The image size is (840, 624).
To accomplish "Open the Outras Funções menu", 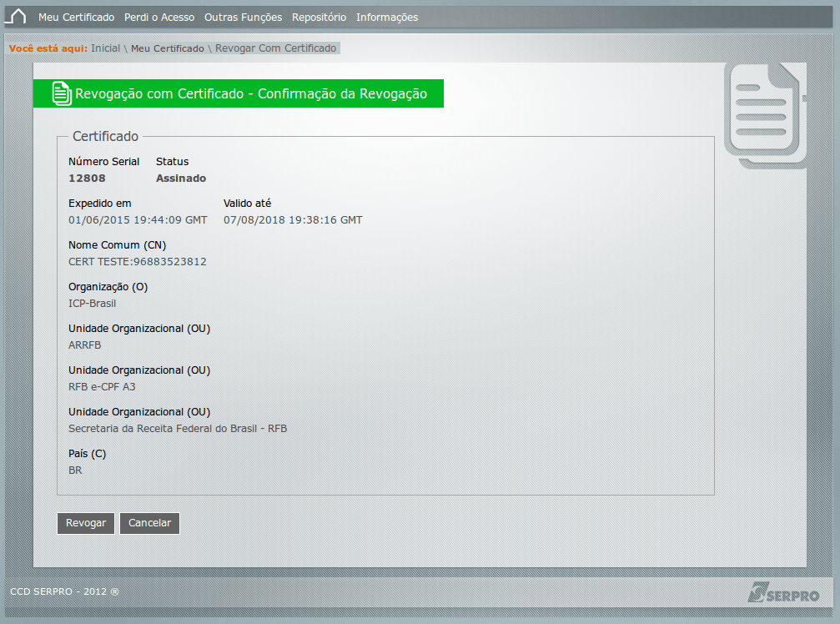I will pyautogui.click(x=243, y=18).
